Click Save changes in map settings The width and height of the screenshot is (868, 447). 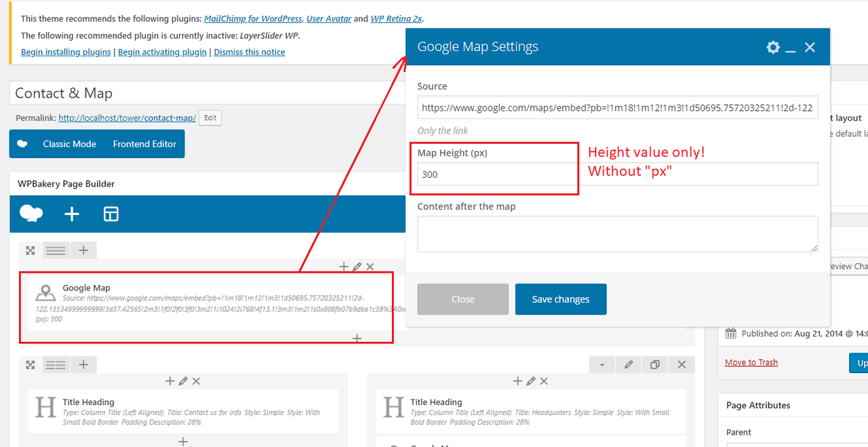pyautogui.click(x=561, y=299)
